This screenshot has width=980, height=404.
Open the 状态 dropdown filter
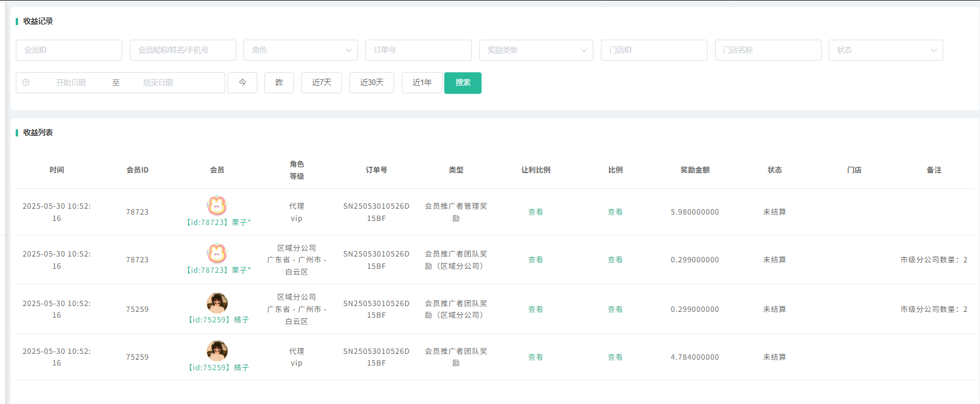pos(885,50)
